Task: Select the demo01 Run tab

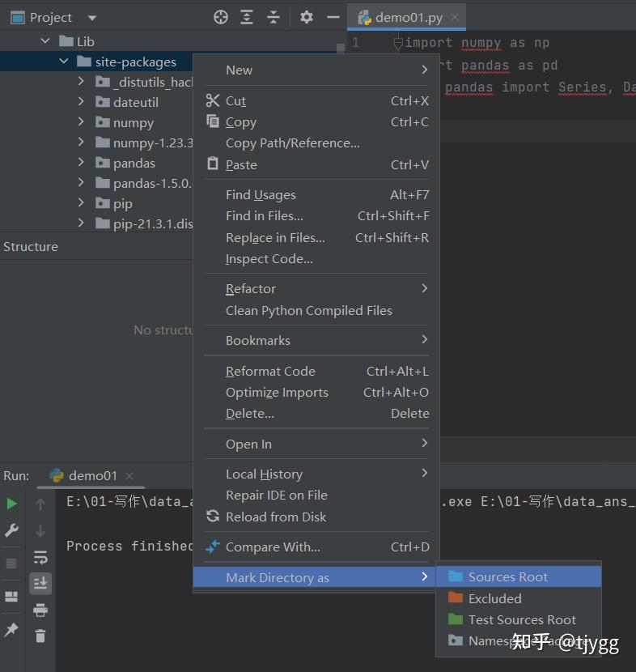Action: pyautogui.click(x=91, y=476)
